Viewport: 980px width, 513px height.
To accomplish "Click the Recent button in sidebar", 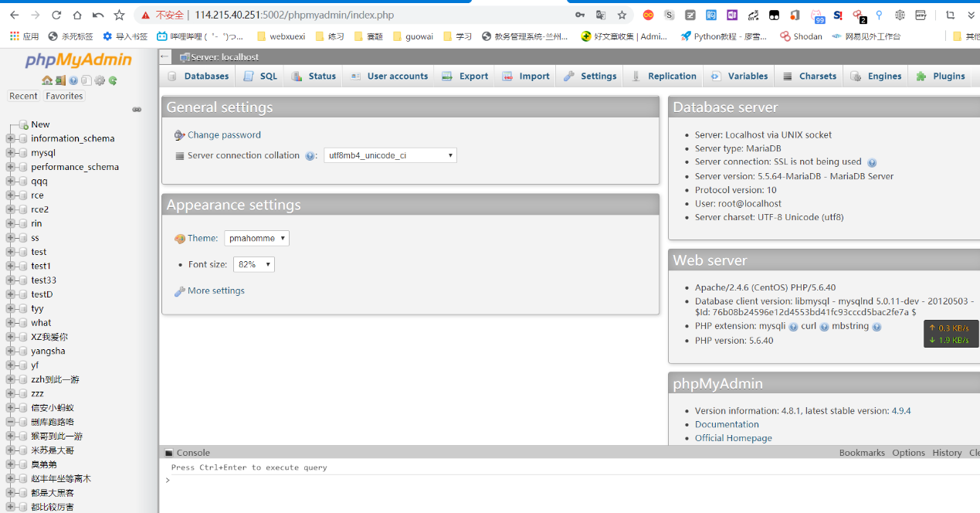I will (23, 97).
